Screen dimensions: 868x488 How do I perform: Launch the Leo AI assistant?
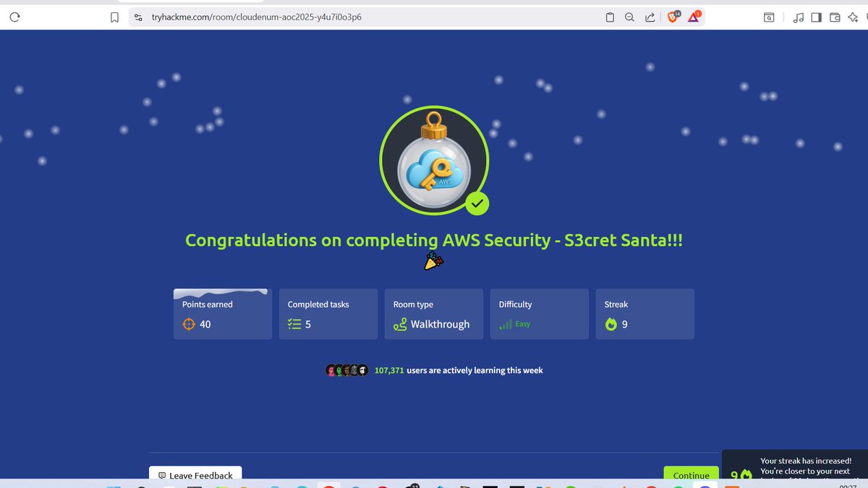click(854, 17)
